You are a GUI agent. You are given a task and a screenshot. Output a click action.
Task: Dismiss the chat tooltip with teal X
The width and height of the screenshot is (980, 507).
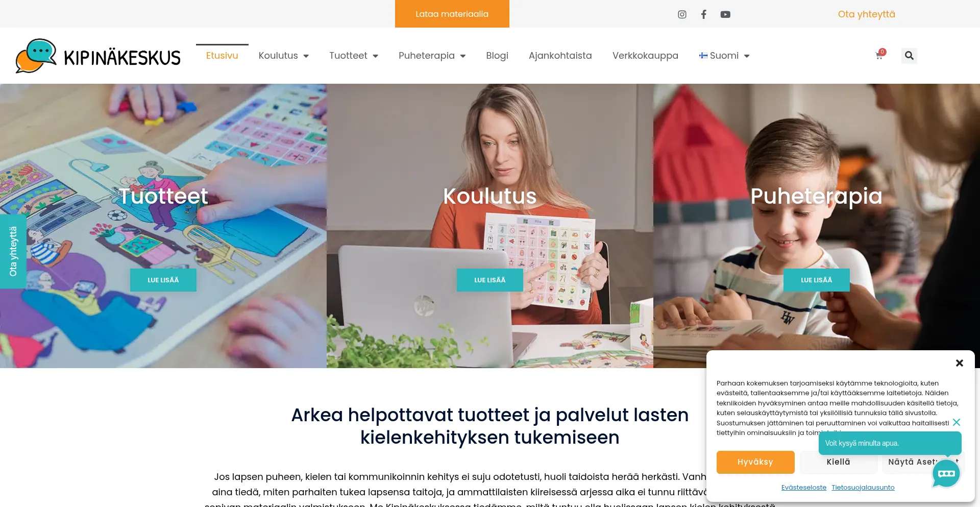point(957,422)
